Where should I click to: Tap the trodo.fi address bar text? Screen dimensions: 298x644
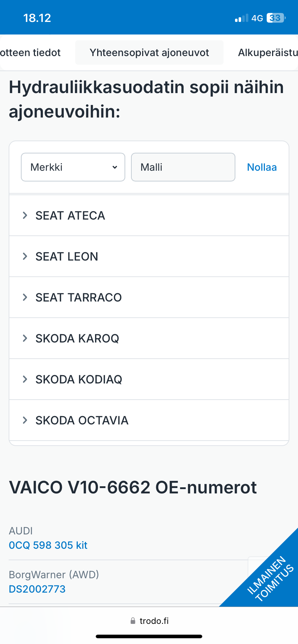point(154,621)
